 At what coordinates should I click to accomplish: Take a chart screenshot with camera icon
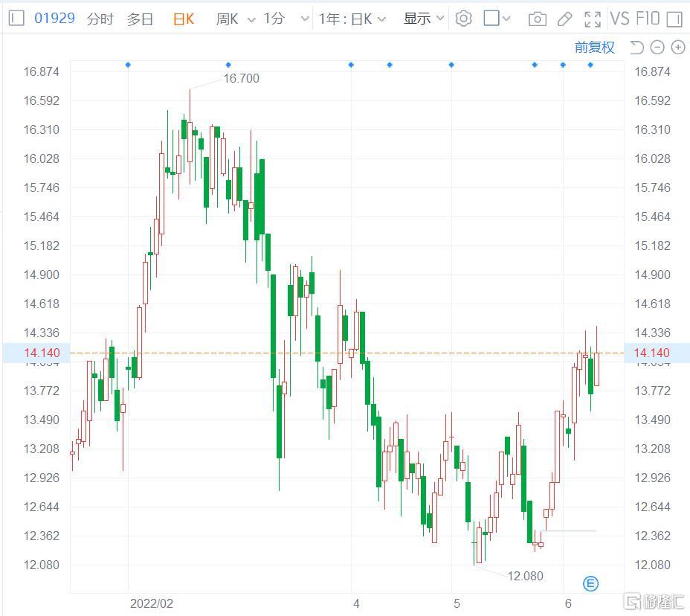(x=537, y=19)
